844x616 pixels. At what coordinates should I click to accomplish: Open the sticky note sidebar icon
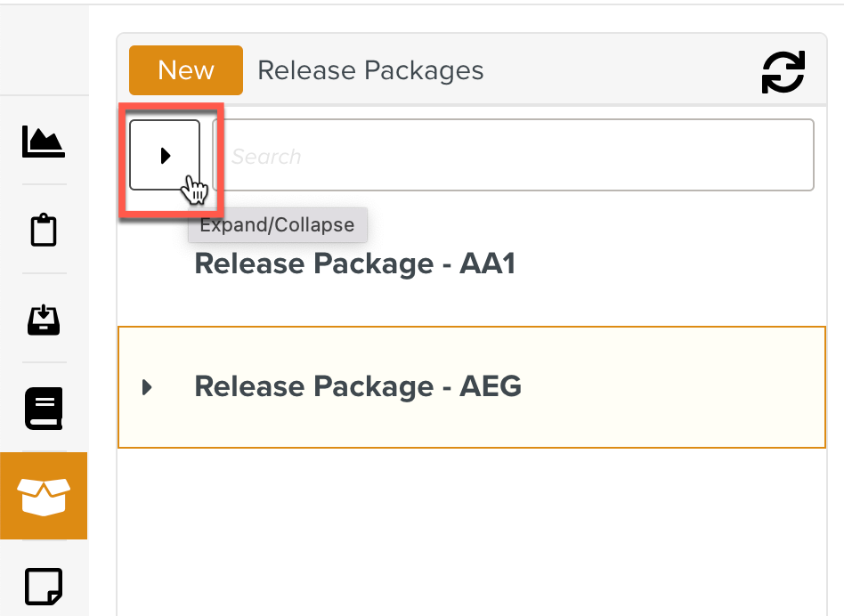(x=44, y=586)
